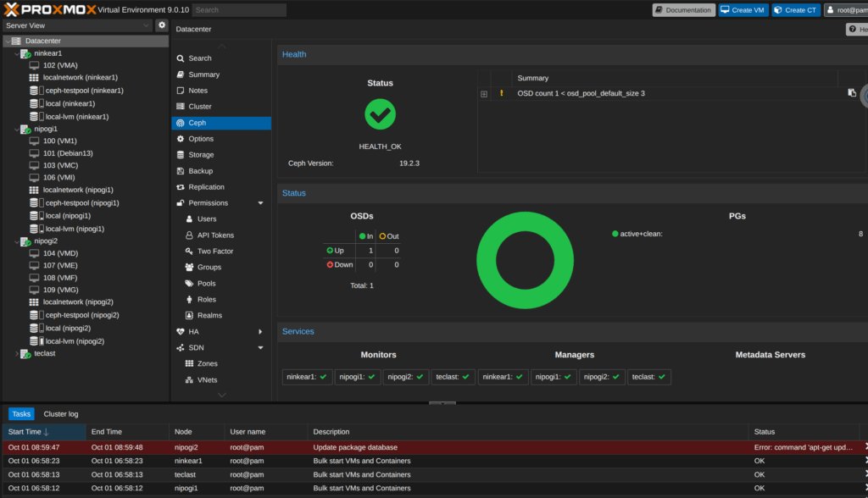Select VM 101 (Debian13) in the tree

pyautogui.click(x=67, y=153)
